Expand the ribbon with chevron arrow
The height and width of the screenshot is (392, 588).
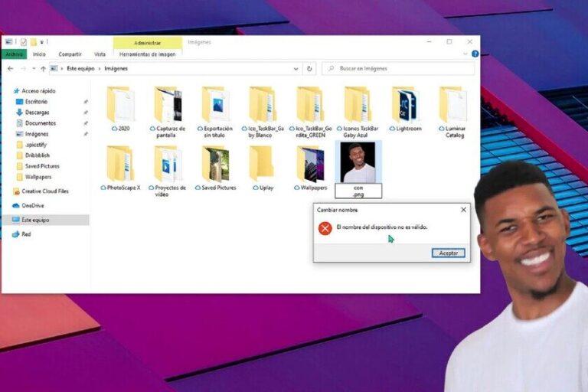point(465,54)
